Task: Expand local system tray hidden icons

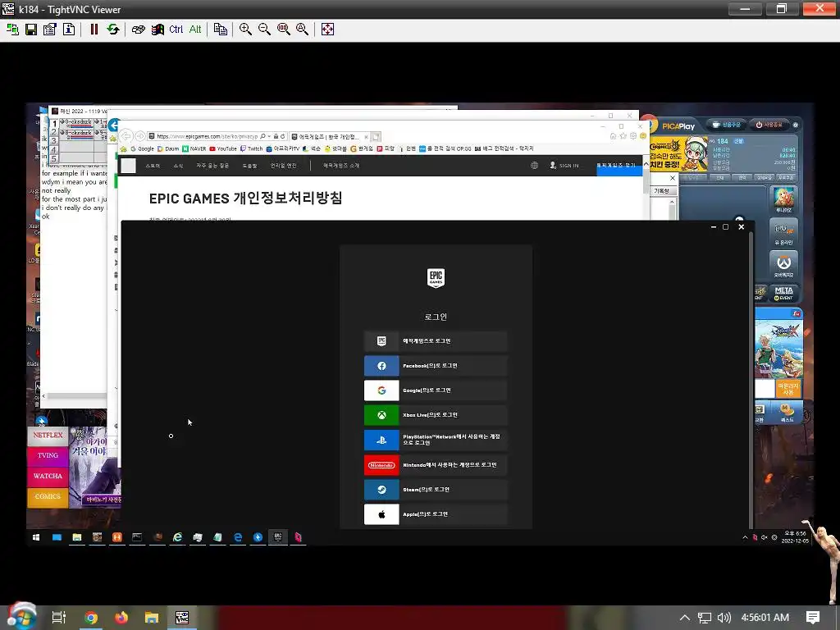Action: click(x=685, y=618)
